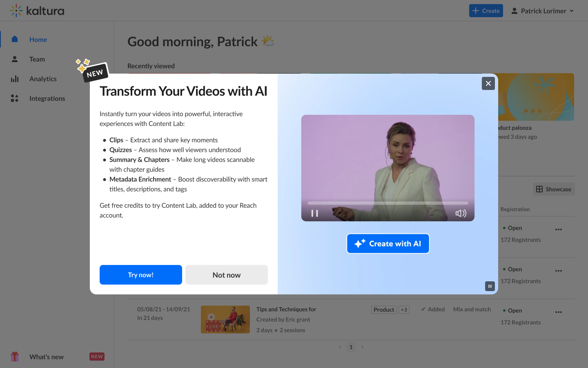Click the Created by Eric grant text

tap(283, 319)
